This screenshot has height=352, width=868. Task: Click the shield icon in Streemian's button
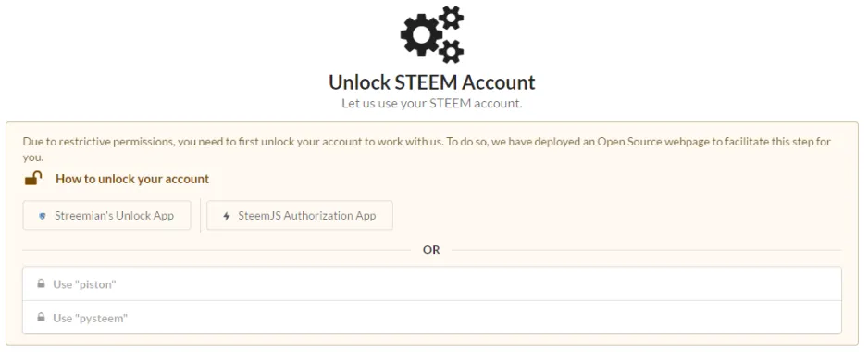coord(43,216)
